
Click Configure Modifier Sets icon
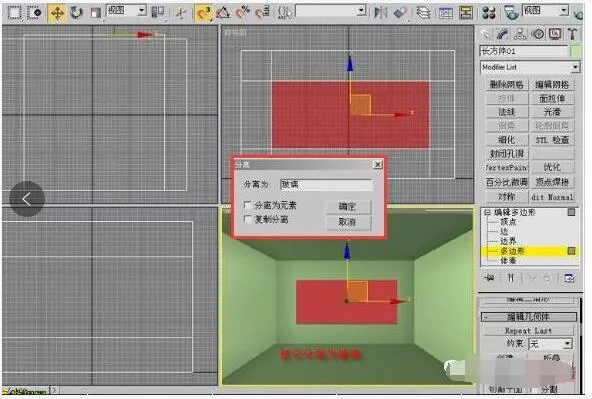click(x=569, y=278)
